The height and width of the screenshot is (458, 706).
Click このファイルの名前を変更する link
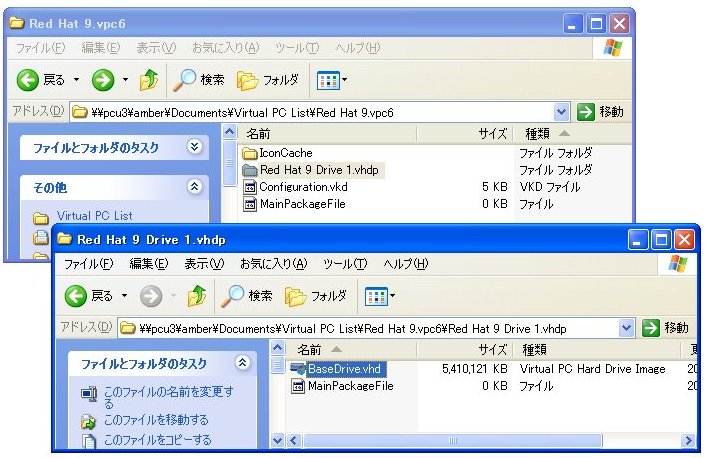pos(168,397)
